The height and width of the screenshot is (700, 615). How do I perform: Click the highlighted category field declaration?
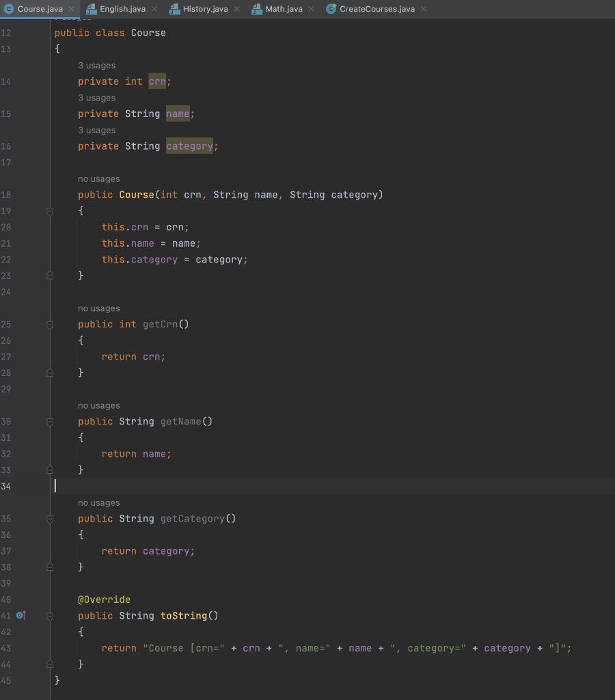click(190, 146)
